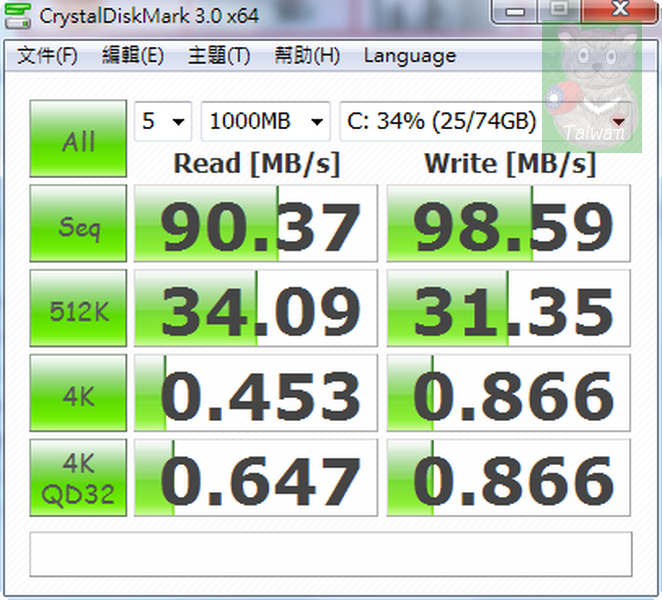Start the 4K benchmark test
This screenshot has height=600, width=662.
[x=78, y=393]
